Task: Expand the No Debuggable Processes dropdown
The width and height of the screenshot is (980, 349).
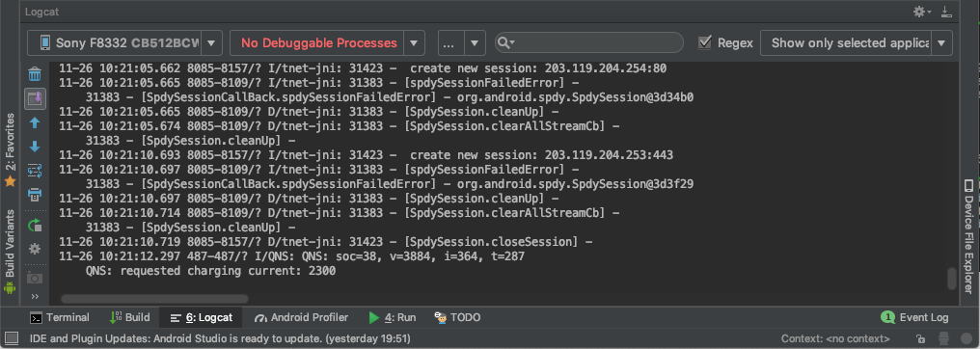Action: pos(328,43)
